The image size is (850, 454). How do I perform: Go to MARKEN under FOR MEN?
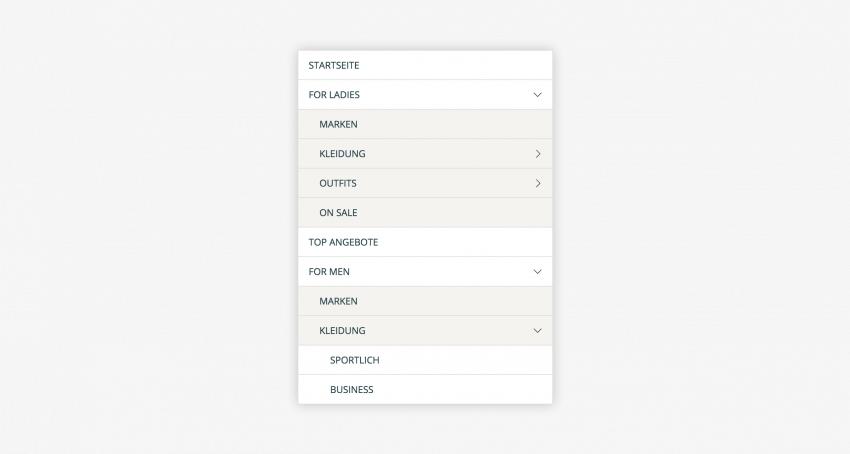point(338,302)
